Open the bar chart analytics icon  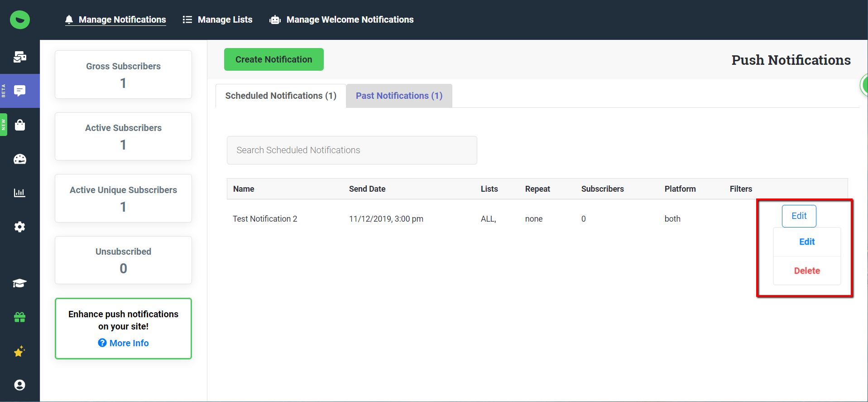point(20,193)
